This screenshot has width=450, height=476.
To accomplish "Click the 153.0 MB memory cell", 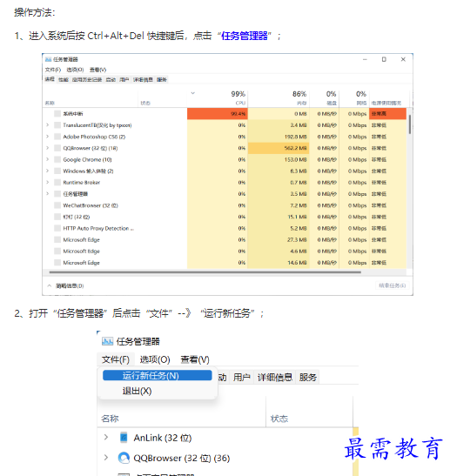I will tap(279, 159).
